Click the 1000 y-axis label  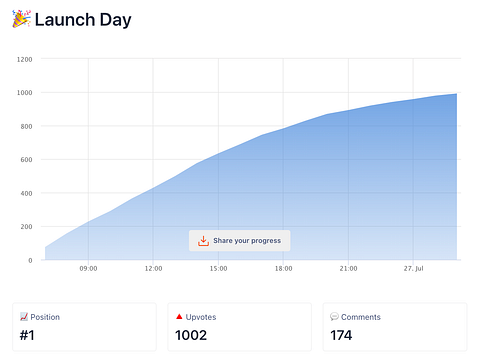coord(25,93)
